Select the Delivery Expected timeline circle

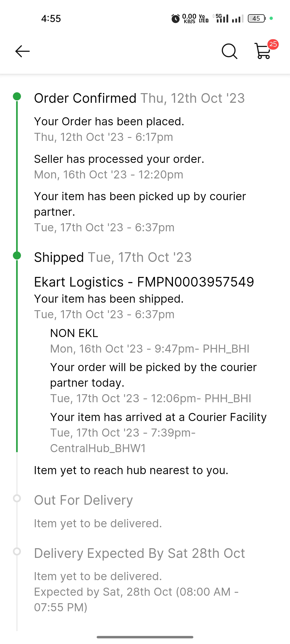coord(17,551)
